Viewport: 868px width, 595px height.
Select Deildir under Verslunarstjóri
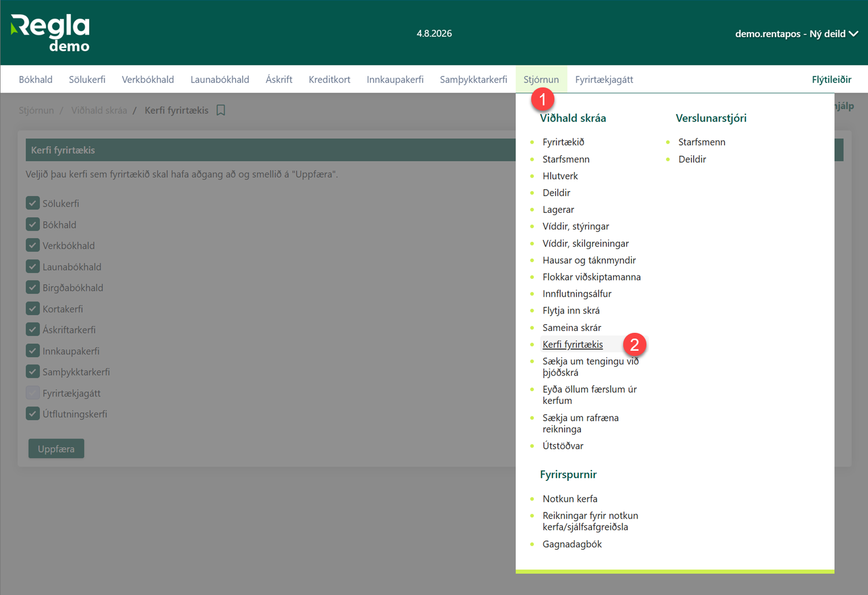pyautogui.click(x=692, y=159)
